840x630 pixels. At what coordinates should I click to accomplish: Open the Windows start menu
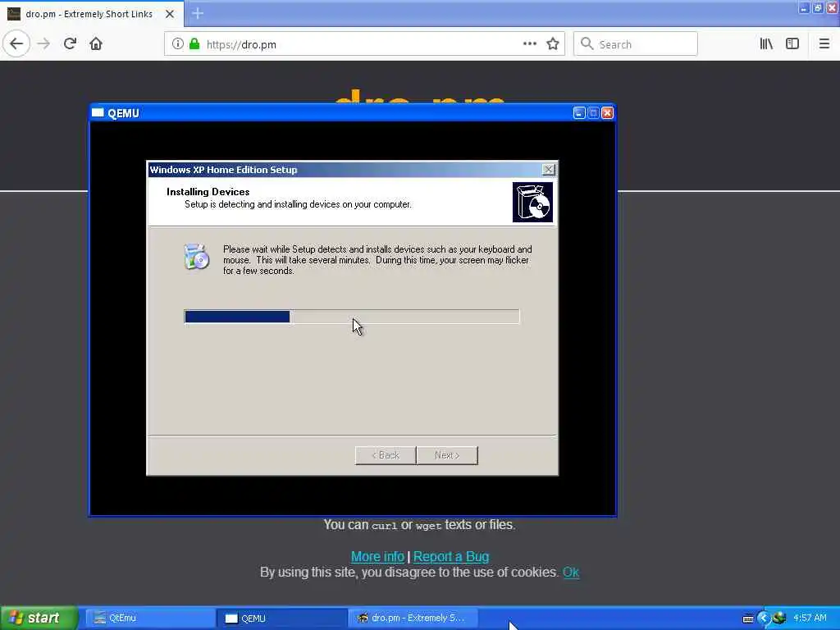point(39,618)
